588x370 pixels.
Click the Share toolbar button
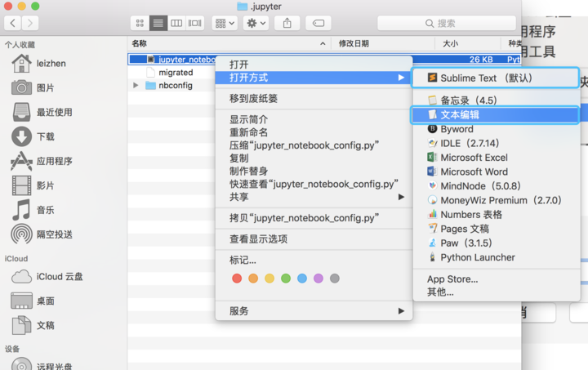pos(287,23)
